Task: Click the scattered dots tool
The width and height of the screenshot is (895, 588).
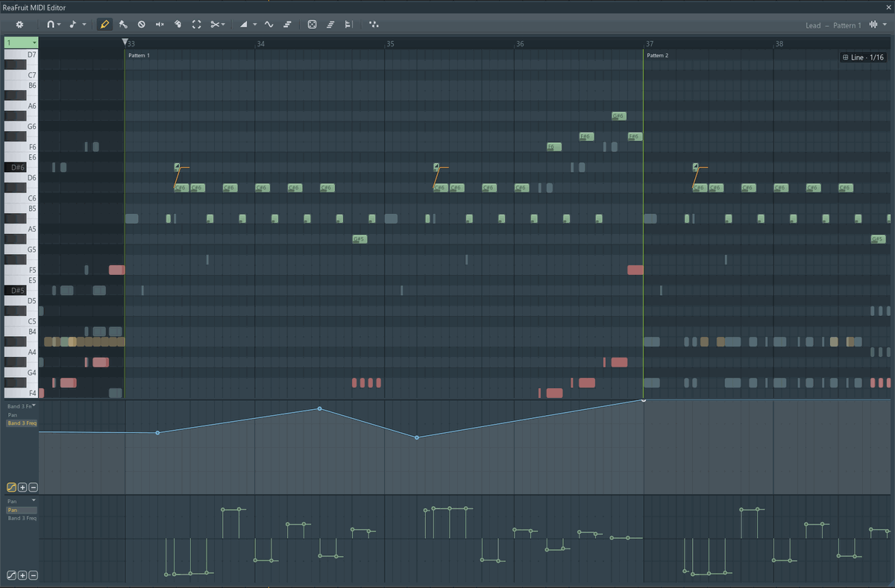Action: click(x=373, y=25)
